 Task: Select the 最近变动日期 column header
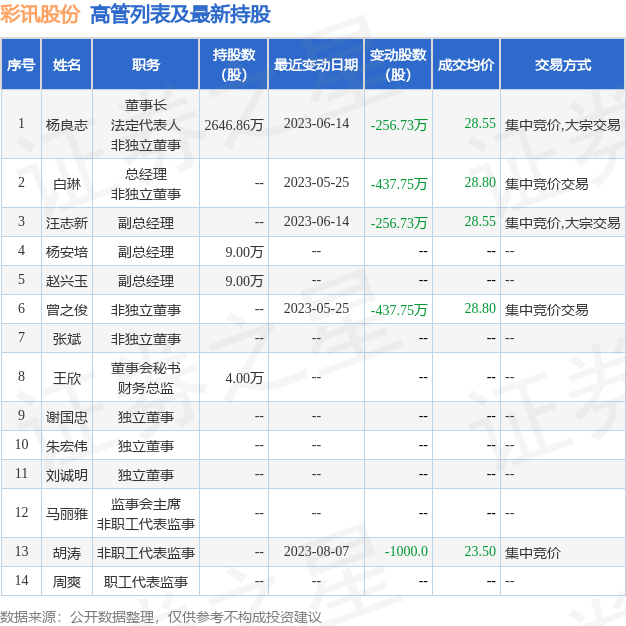[x=316, y=65]
